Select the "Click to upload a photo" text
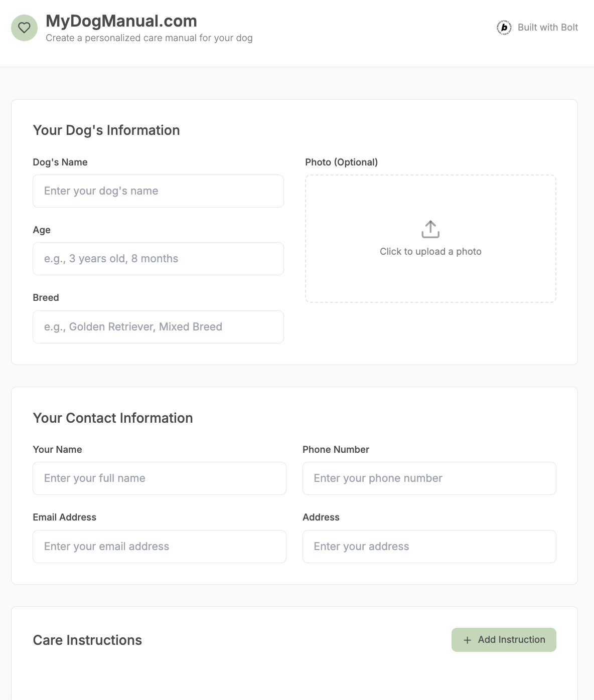Viewport: 594px width, 700px height. point(430,252)
